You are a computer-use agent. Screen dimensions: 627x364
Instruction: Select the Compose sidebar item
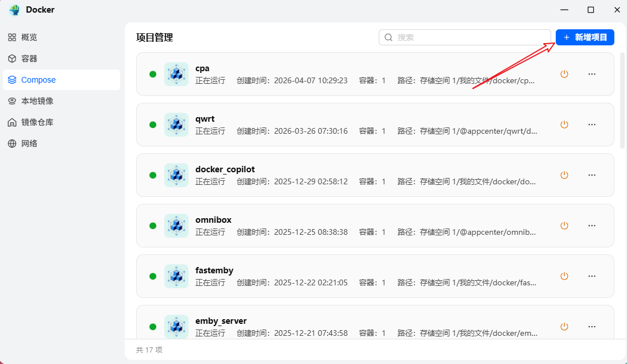[x=61, y=80]
